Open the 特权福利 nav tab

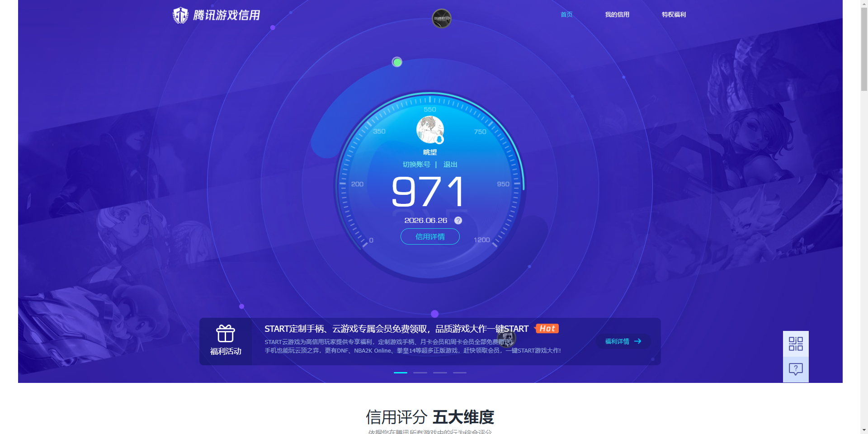pyautogui.click(x=674, y=14)
